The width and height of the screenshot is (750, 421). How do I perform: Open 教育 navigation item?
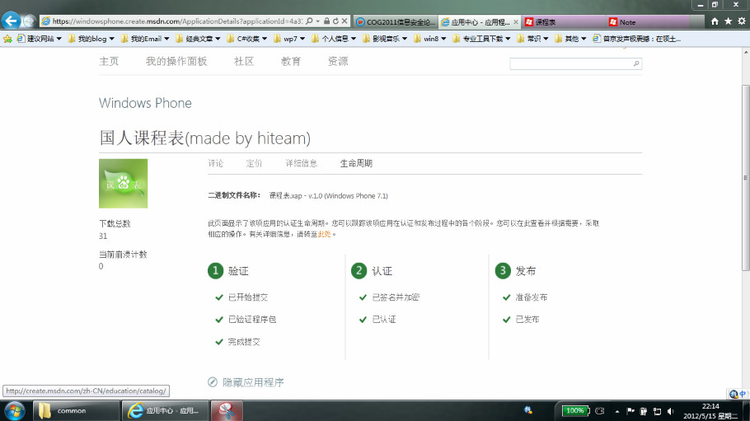pyautogui.click(x=290, y=61)
